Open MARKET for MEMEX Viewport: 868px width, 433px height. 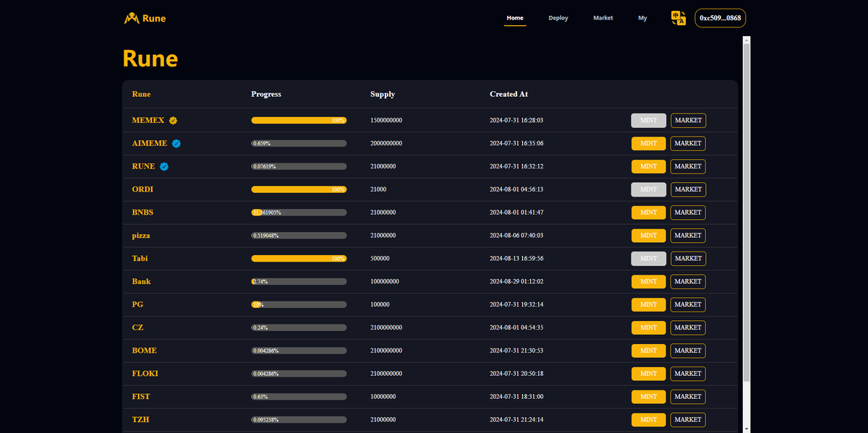[688, 121]
